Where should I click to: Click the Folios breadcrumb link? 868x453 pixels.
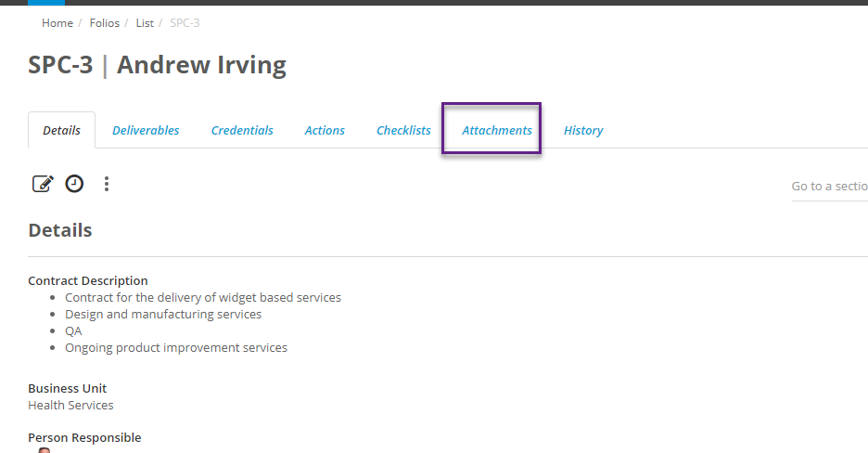coord(105,23)
